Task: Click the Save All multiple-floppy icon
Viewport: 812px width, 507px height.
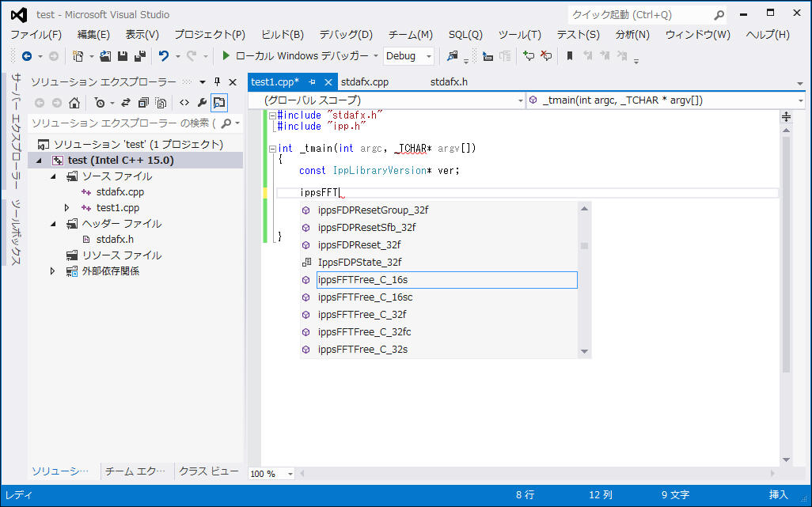Action: (x=140, y=56)
